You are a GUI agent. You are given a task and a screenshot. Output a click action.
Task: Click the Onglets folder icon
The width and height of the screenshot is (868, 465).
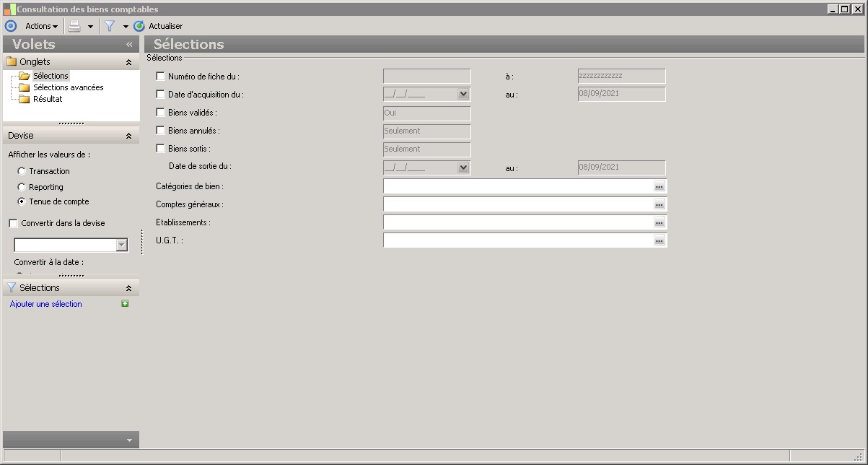point(12,61)
